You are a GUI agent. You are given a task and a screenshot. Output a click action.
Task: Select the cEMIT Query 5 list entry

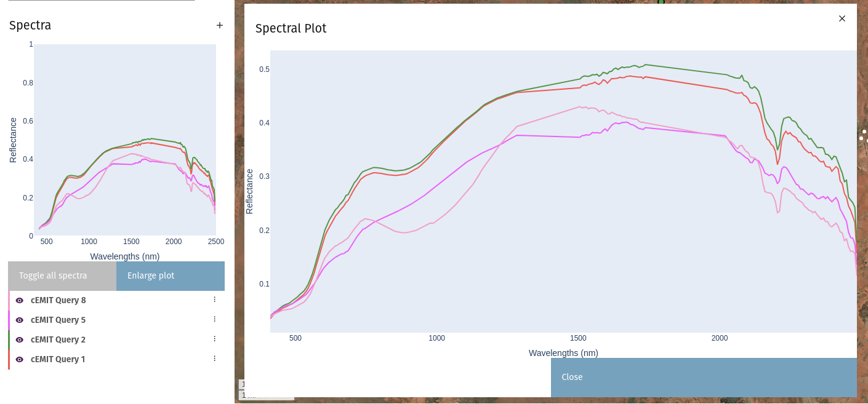(58, 320)
